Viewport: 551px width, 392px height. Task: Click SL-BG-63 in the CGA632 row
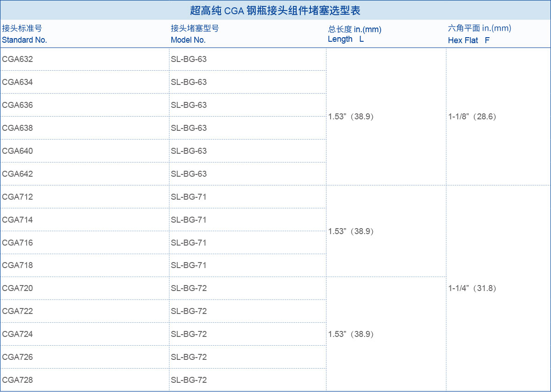point(189,59)
